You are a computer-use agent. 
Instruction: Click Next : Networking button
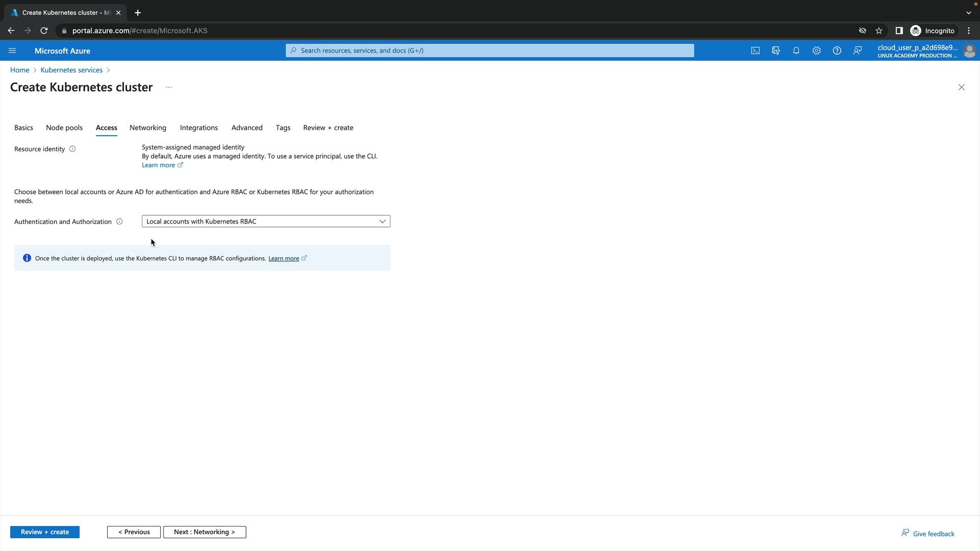pyautogui.click(x=204, y=532)
